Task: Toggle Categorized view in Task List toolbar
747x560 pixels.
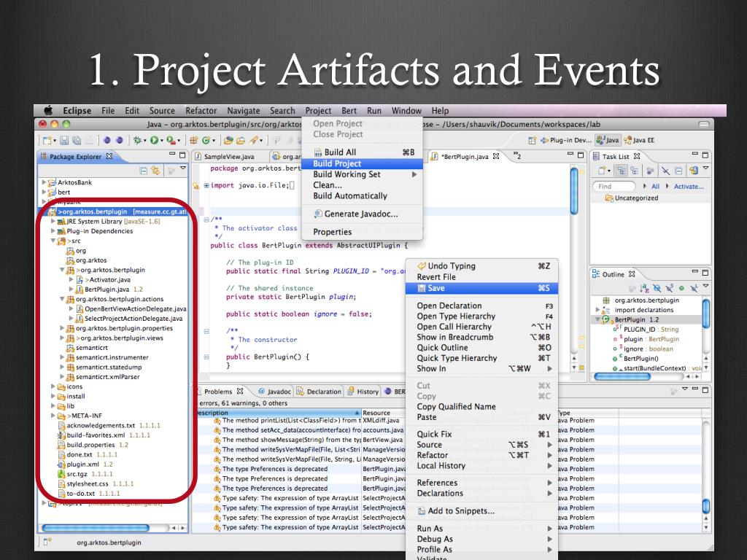Action: pyautogui.click(x=622, y=171)
